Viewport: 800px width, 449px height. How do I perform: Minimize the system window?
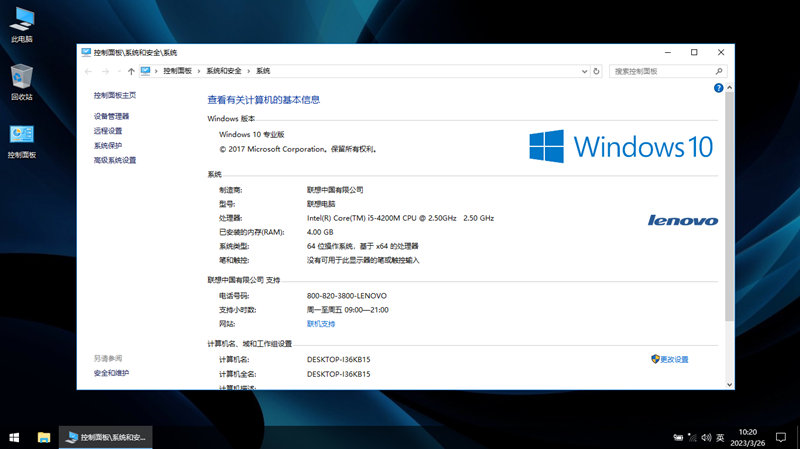tap(668, 52)
